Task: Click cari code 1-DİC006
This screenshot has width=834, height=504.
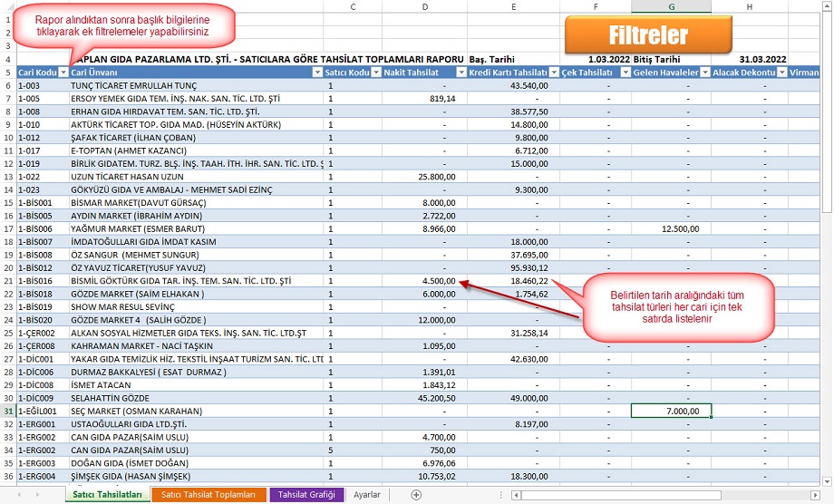Action: pos(44,373)
